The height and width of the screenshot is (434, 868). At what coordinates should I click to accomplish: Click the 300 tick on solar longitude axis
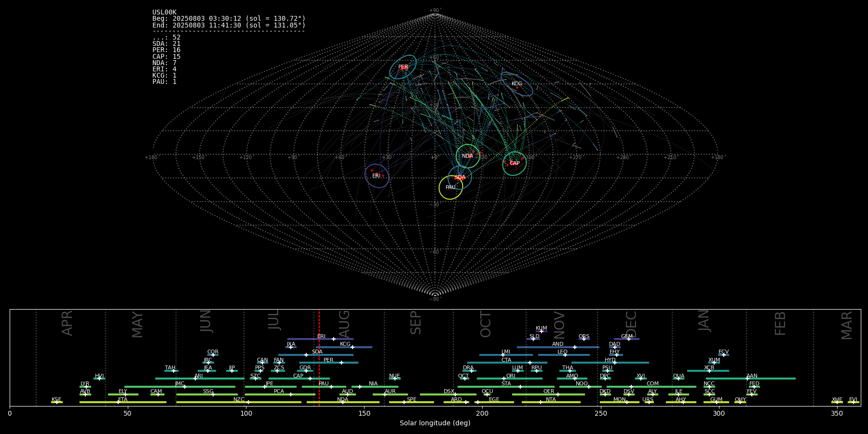(x=719, y=413)
